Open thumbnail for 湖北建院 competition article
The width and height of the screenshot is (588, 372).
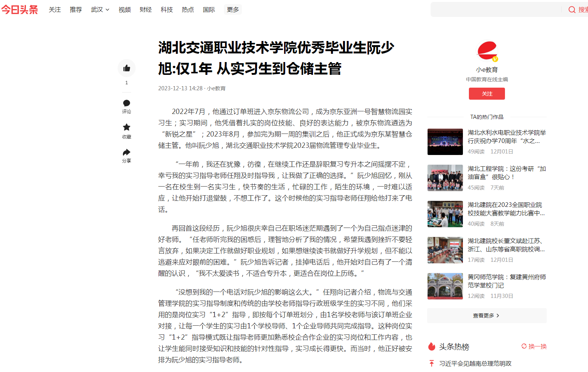[445, 214]
